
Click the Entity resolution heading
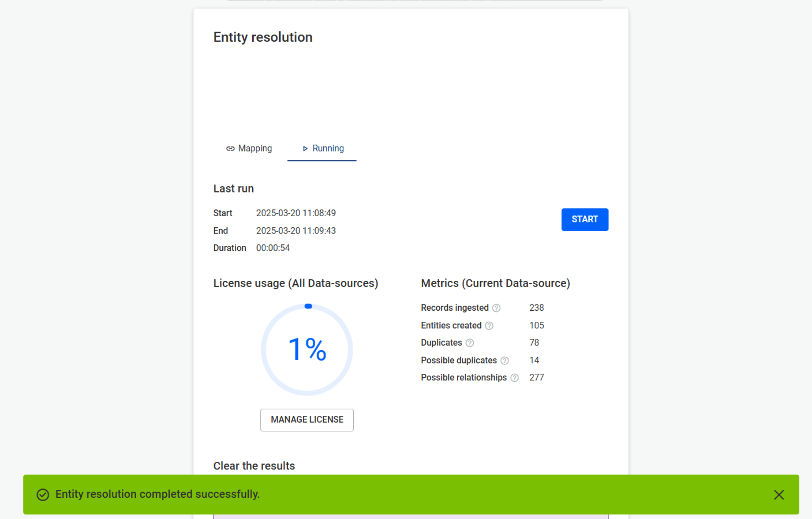[x=263, y=37]
